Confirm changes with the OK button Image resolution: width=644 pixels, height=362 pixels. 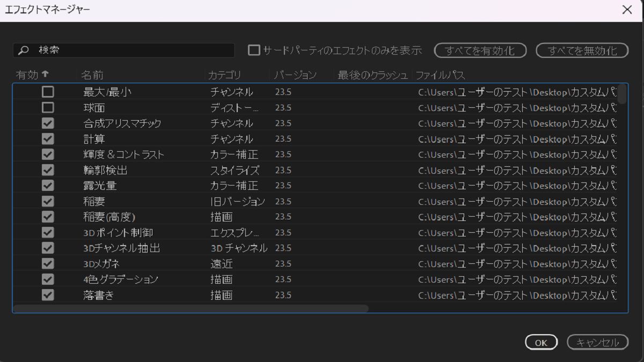541,342
